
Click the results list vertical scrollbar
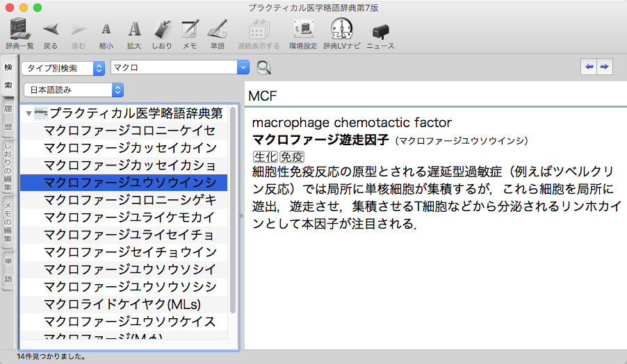(233, 208)
